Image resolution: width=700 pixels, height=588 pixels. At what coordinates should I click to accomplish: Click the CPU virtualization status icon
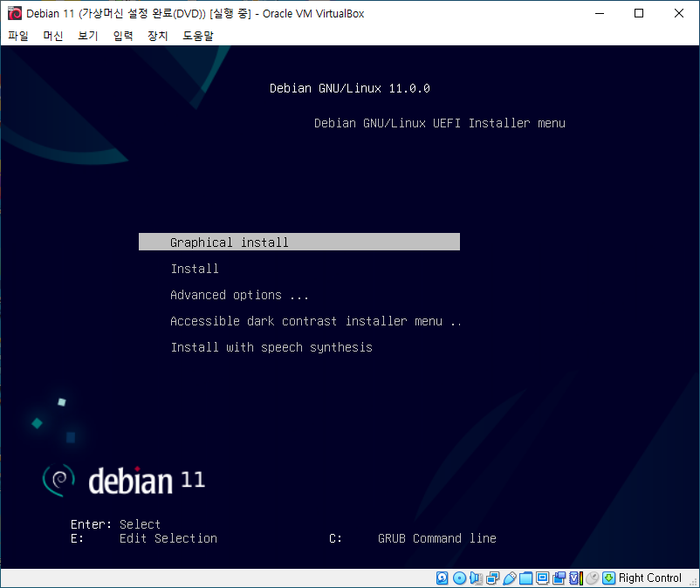[x=575, y=578]
